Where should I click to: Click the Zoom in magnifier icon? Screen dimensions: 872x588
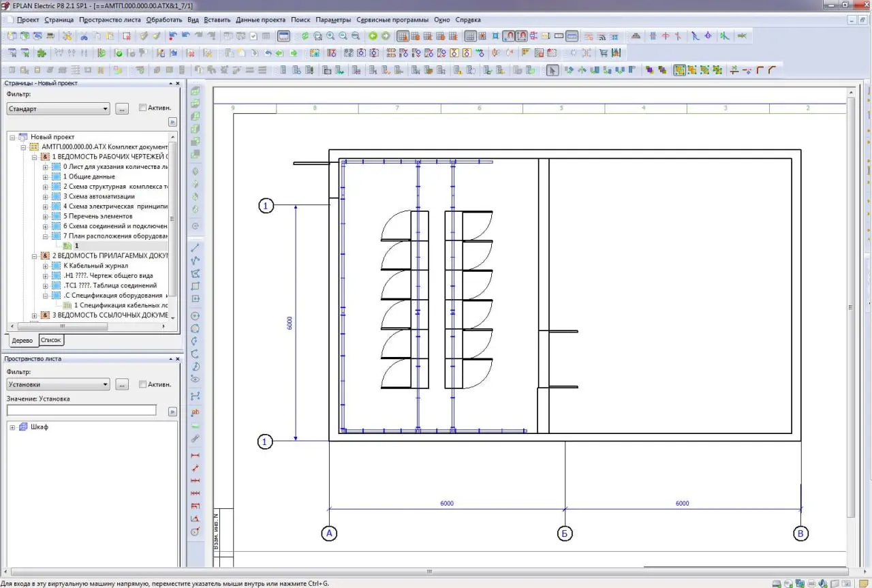[x=330, y=36]
